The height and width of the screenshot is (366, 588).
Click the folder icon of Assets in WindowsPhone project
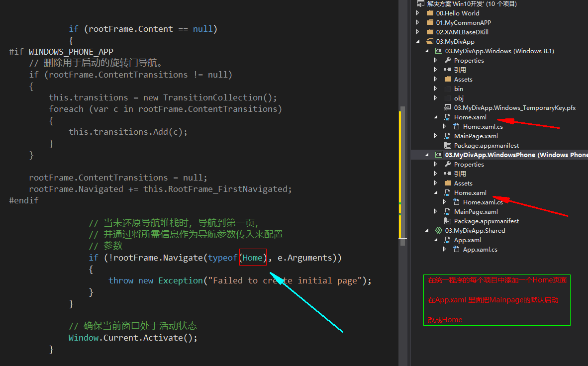(x=448, y=183)
